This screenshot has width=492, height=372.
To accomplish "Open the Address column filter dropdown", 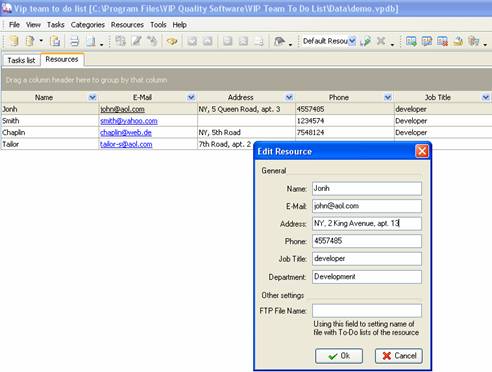I will [x=289, y=97].
